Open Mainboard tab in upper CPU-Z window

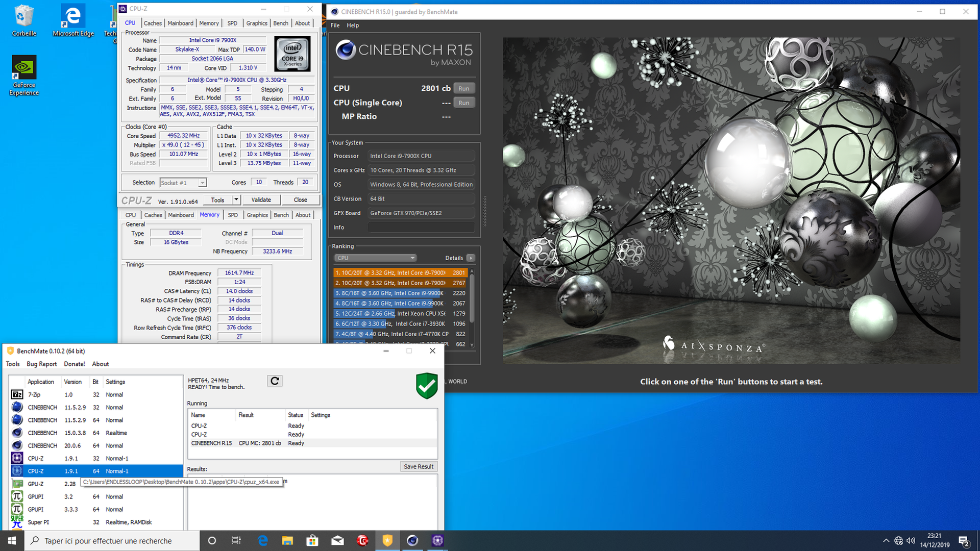click(180, 23)
